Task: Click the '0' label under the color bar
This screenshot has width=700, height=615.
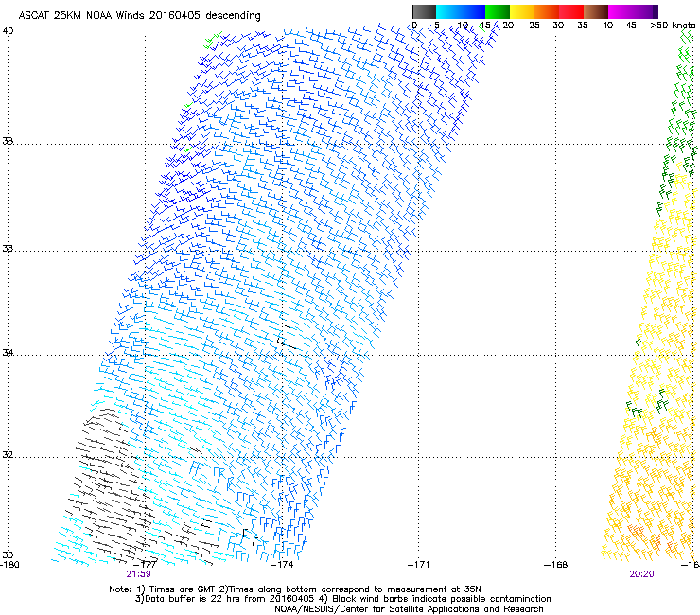Action: point(414,26)
